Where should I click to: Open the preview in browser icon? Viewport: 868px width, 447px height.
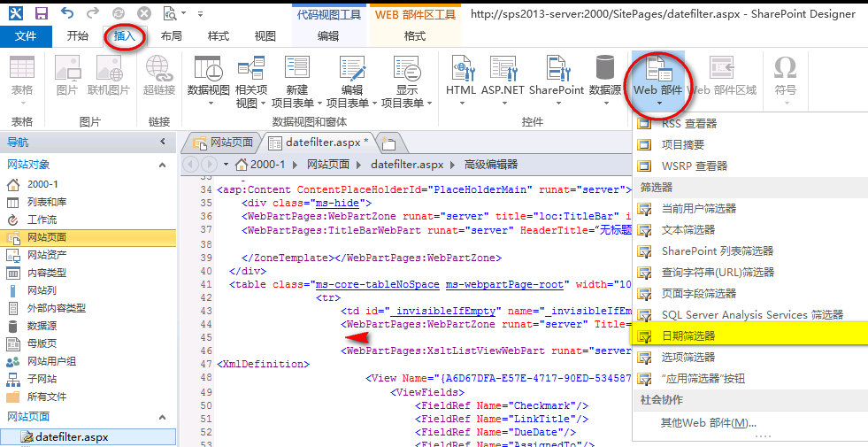click(x=171, y=13)
